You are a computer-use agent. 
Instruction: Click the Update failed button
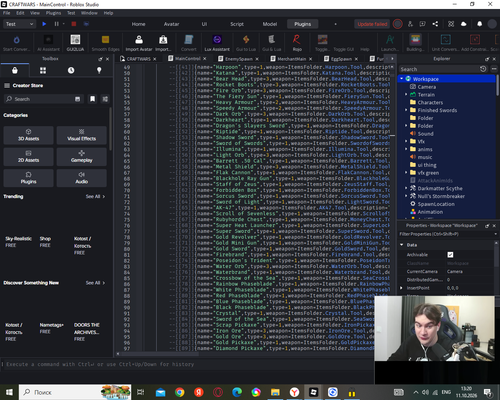(x=372, y=24)
